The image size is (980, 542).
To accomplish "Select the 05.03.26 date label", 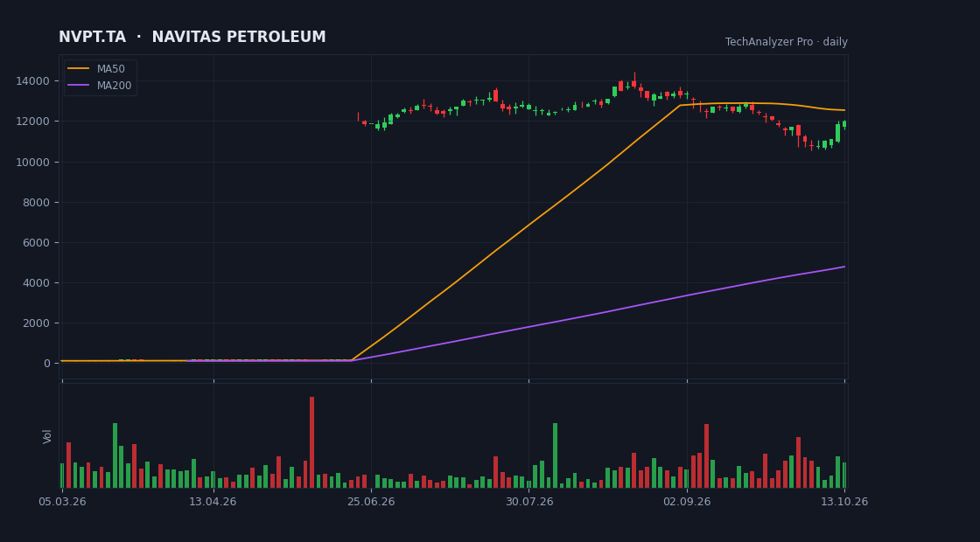I will tap(62, 502).
